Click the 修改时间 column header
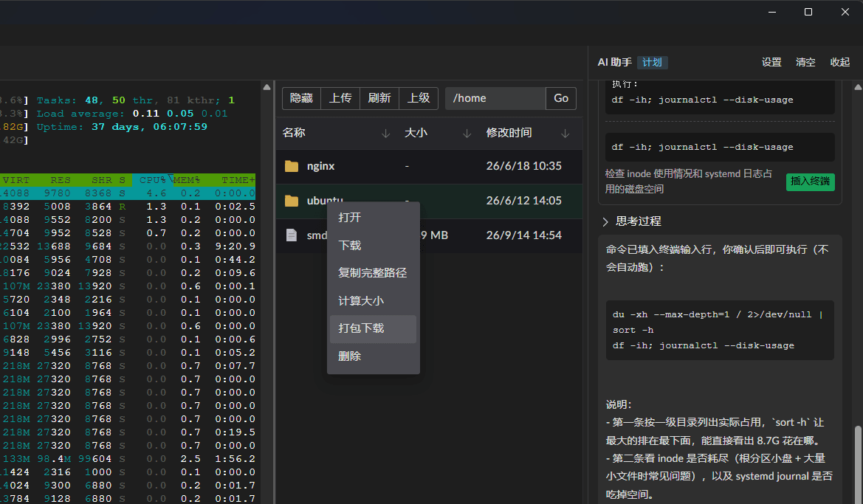 [x=509, y=133]
